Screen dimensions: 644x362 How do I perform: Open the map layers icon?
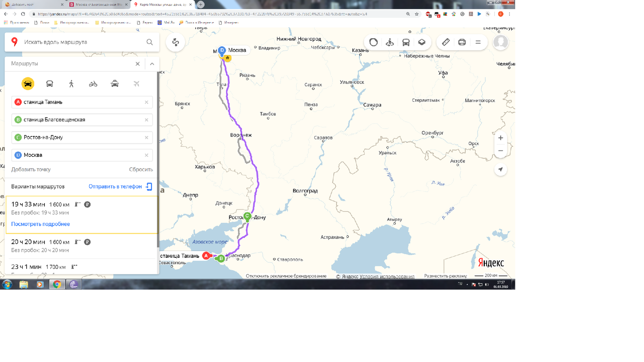pyautogui.click(x=422, y=42)
